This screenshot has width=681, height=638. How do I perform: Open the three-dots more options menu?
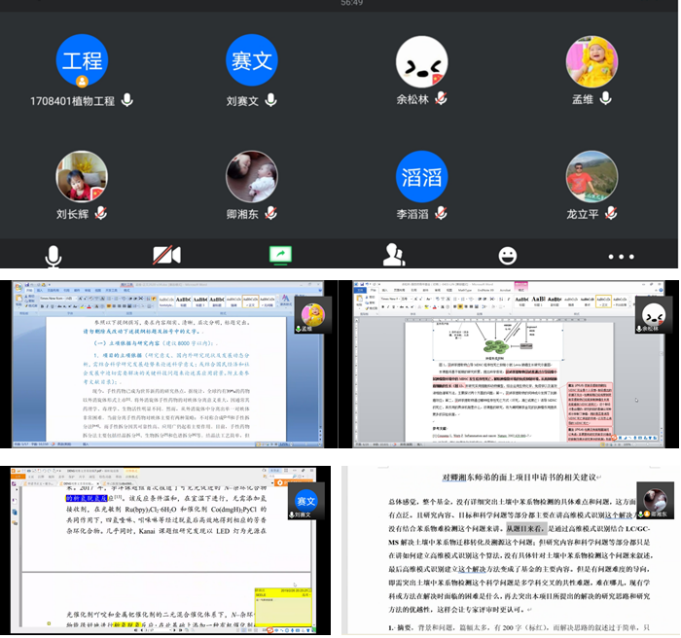point(621,257)
